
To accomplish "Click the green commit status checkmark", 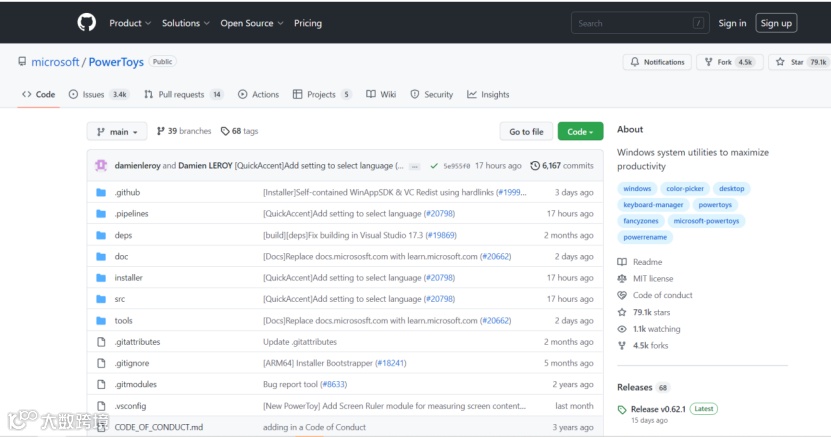I will pyautogui.click(x=434, y=166).
